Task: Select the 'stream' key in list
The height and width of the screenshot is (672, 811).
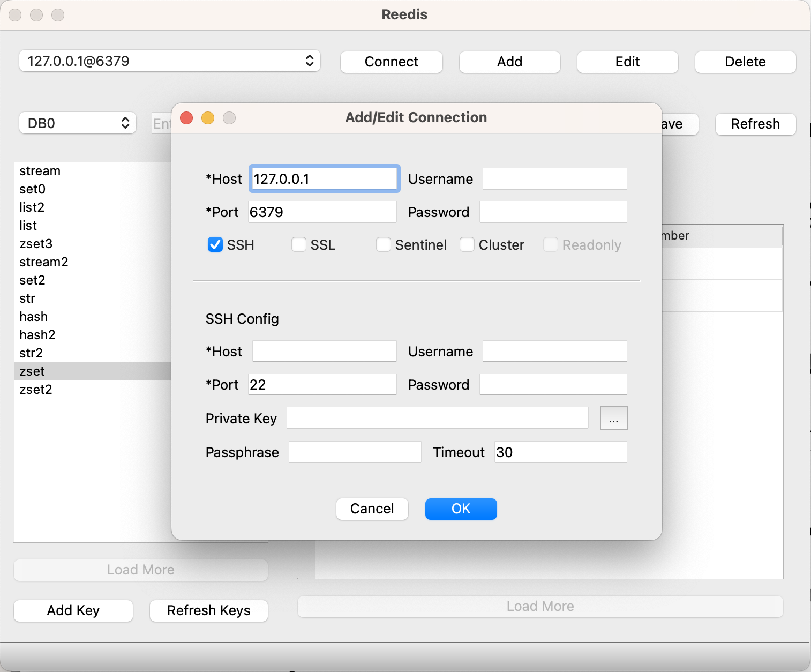Action: [92, 171]
